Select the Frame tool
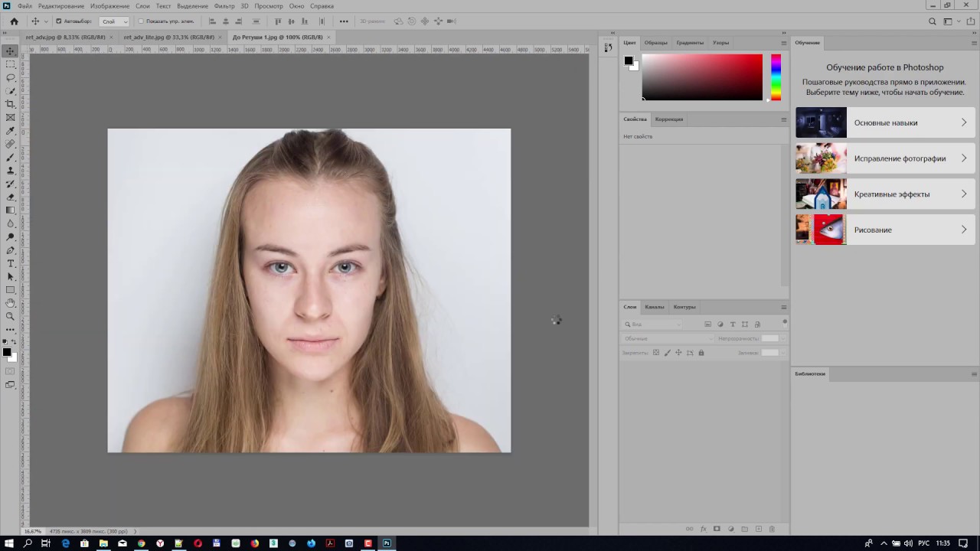The width and height of the screenshot is (980, 551). tap(10, 117)
